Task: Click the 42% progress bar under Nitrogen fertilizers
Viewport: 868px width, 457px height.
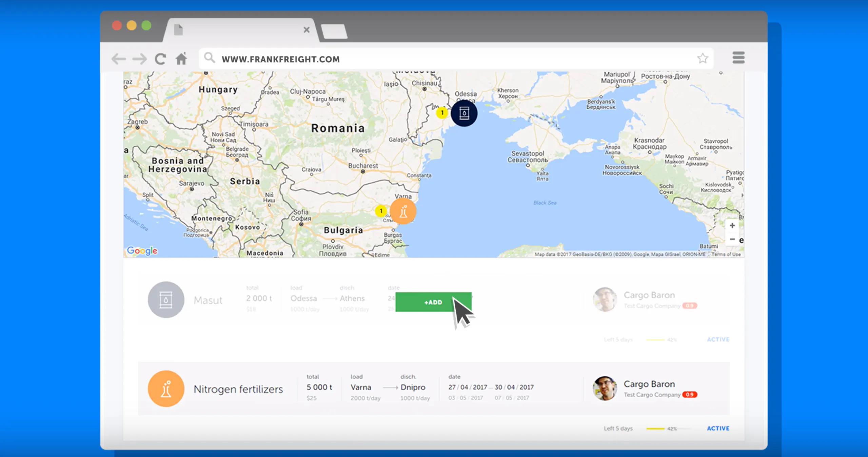Action: (x=668, y=429)
